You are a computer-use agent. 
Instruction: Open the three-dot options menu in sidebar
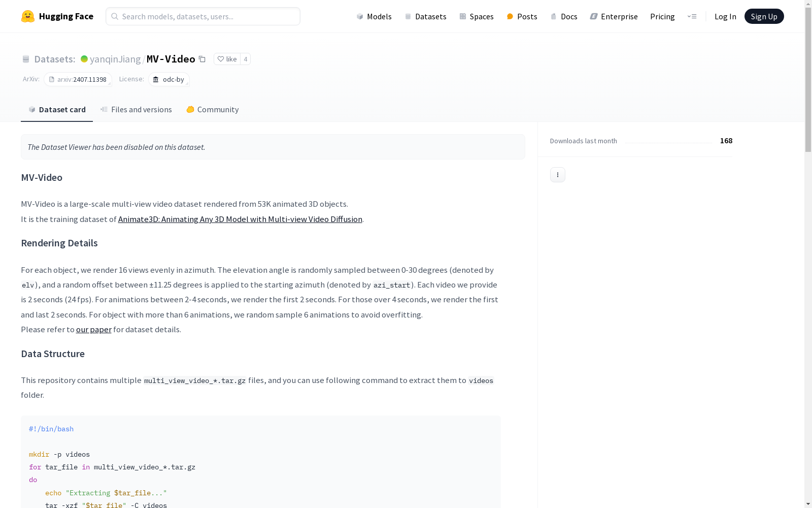[558, 175]
